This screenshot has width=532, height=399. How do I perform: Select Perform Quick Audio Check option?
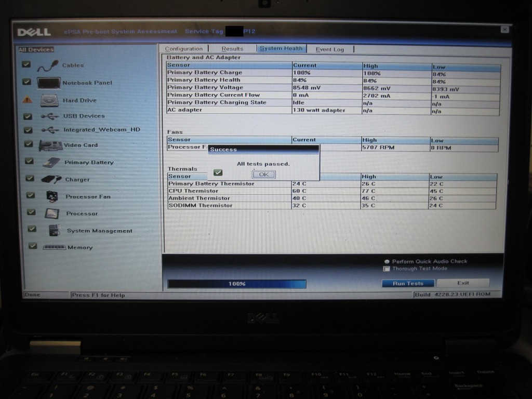[387, 262]
